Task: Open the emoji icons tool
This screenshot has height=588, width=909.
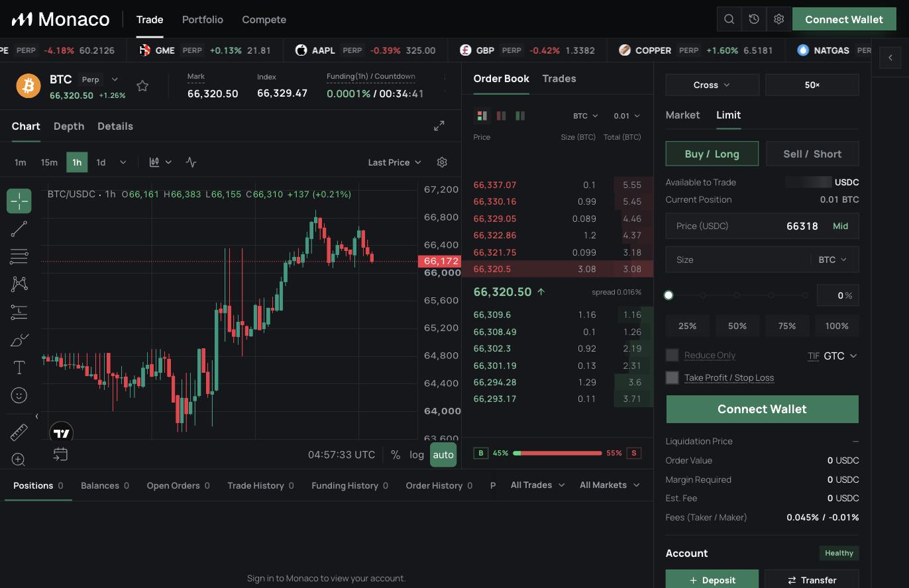Action: click(19, 395)
